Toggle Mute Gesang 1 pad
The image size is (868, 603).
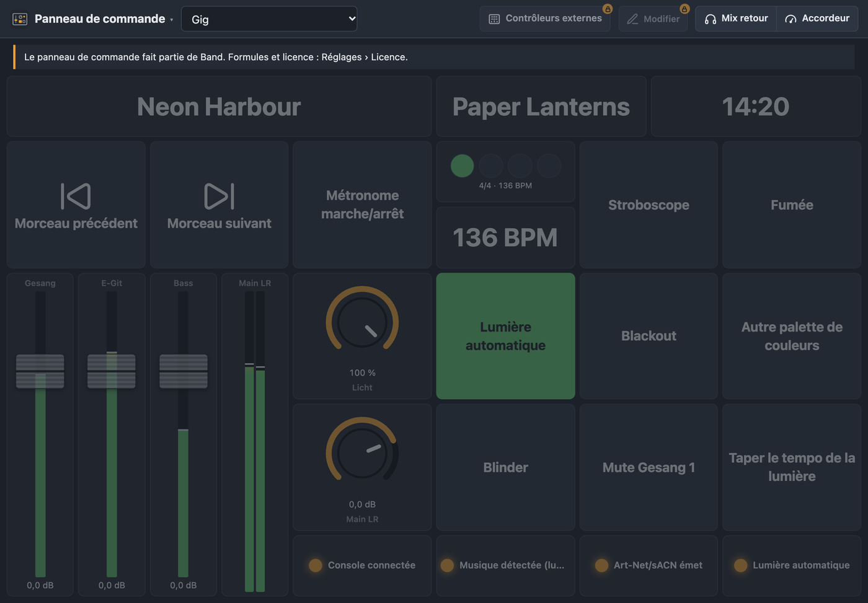[649, 467]
